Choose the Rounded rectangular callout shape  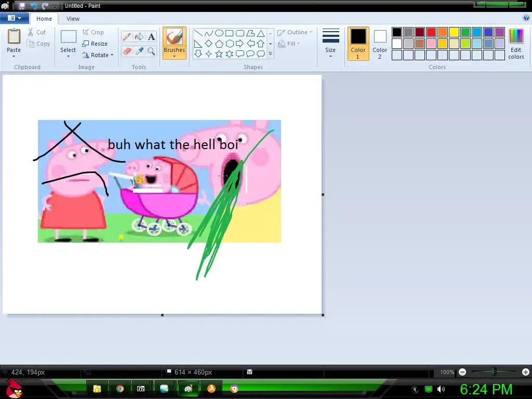[240, 54]
